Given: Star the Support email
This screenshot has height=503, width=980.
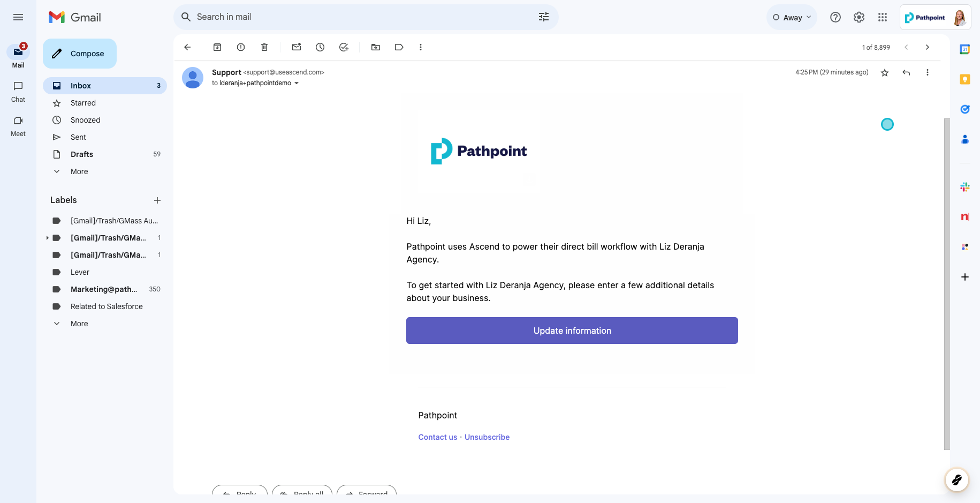Looking at the screenshot, I should (x=885, y=73).
